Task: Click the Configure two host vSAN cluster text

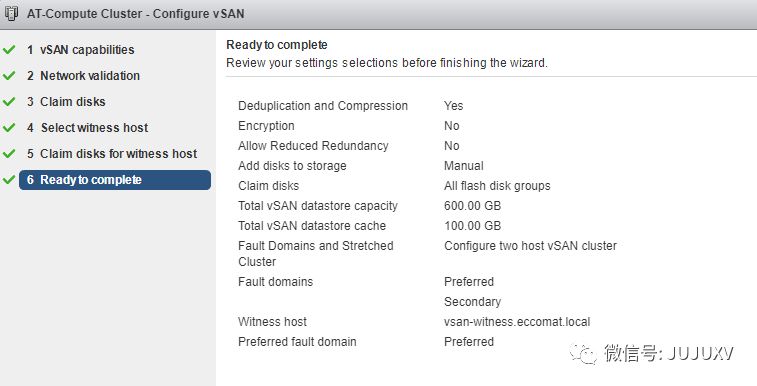Action: tap(530, 246)
